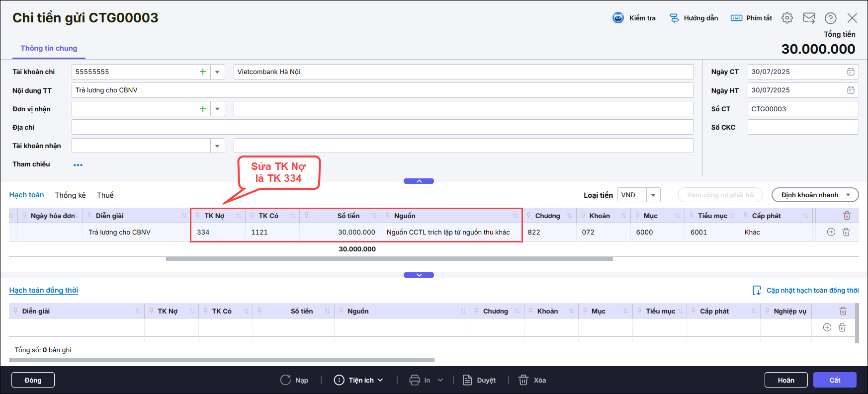
Task: Switch to the Thuế tab
Action: 105,195
